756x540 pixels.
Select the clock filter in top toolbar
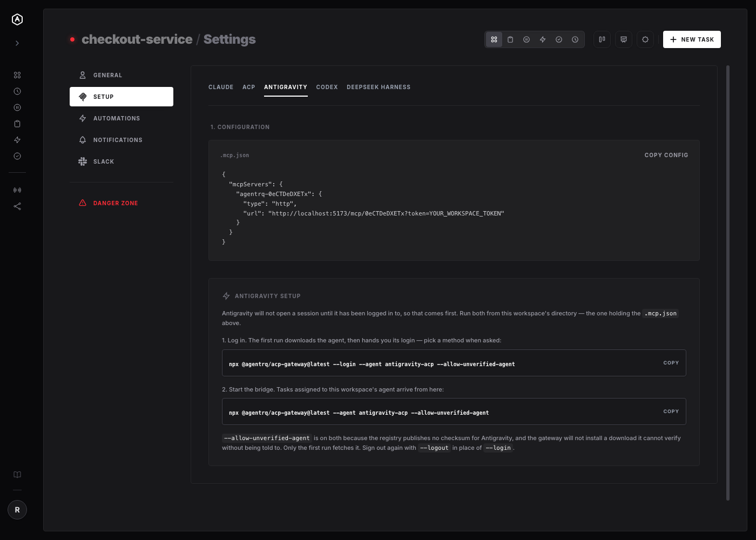click(575, 39)
